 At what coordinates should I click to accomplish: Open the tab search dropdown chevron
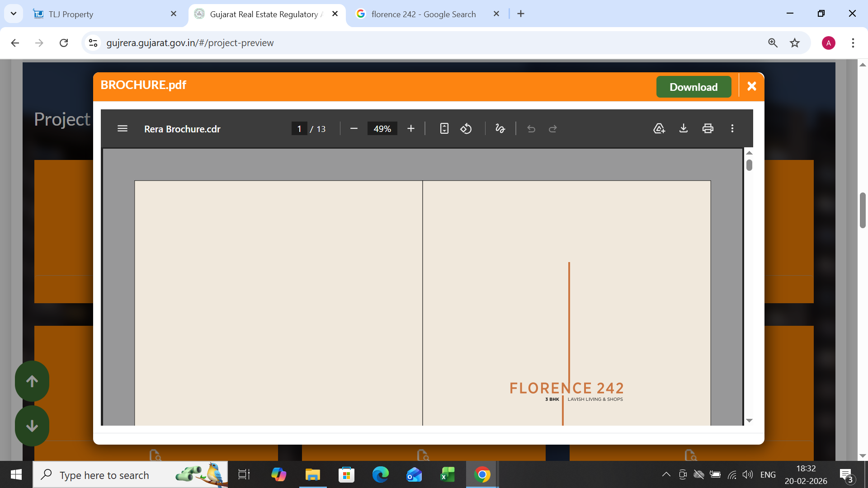point(14,14)
